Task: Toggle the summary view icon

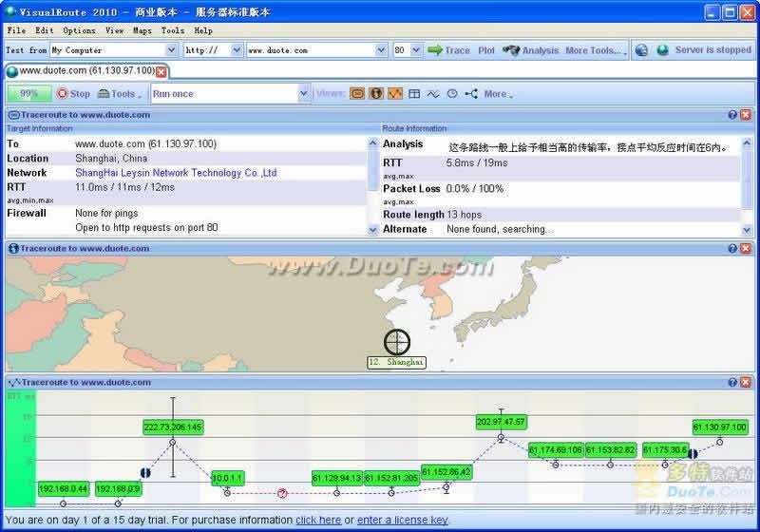Action: point(357,93)
